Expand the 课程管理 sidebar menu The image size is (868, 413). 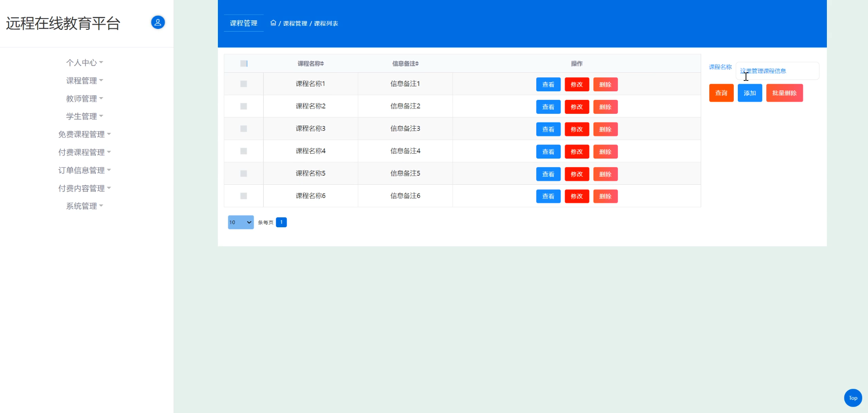pos(85,80)
